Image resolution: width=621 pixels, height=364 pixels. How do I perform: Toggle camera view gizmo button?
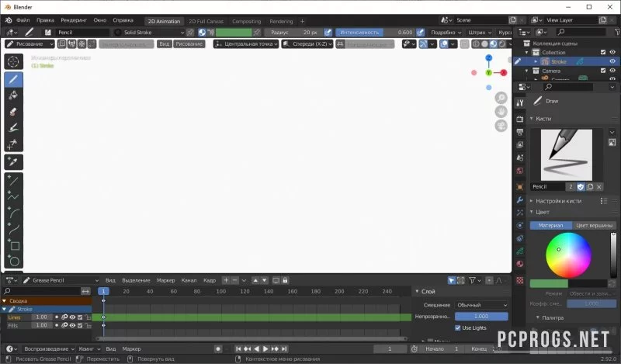click(x=501, y=126)
